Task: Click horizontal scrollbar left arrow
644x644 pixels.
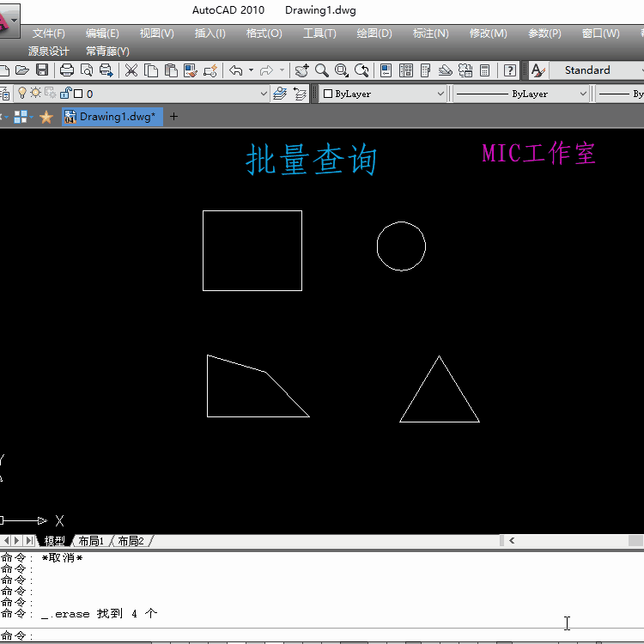Action: coord(512,540)
